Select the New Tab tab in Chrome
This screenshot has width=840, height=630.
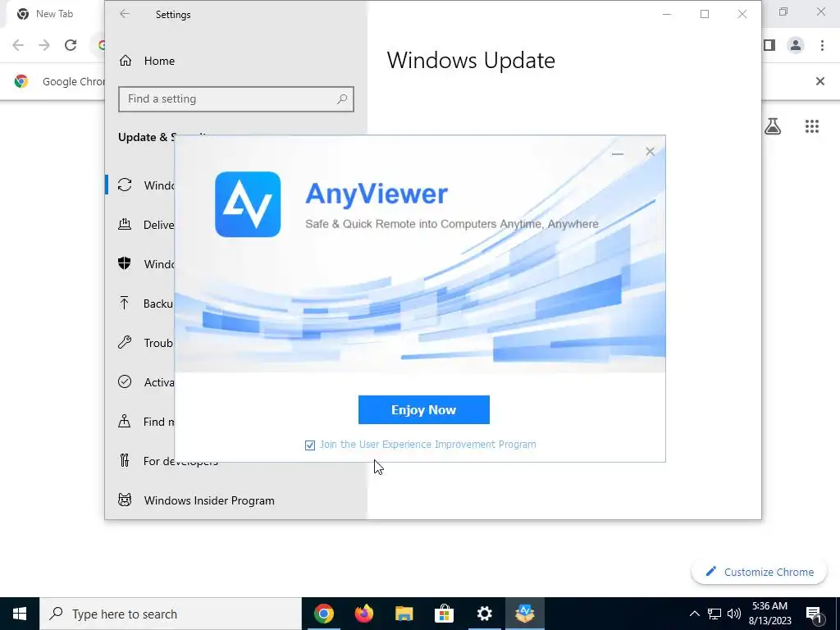53,14
